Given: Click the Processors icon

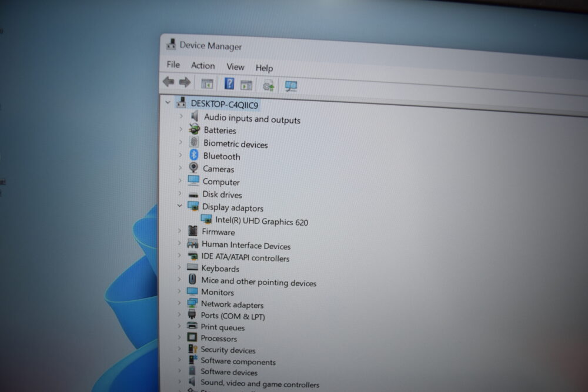Looking at the screenshot, I should click(192, 337).
